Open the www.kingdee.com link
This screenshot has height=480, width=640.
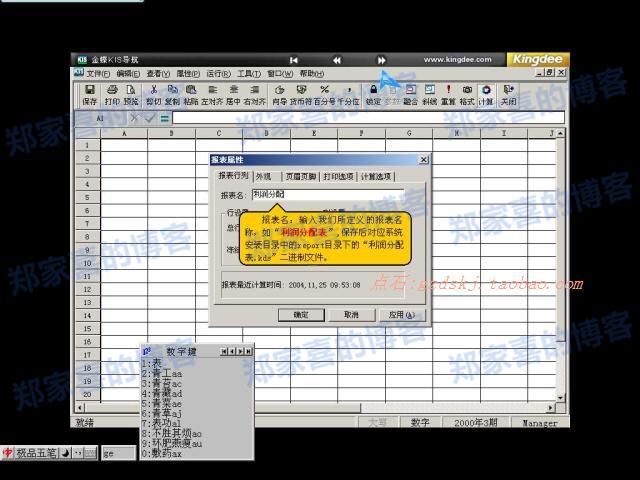[x=457, y=60]
